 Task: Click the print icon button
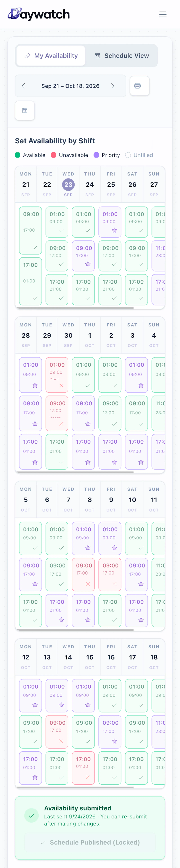(x=139, y=86)
